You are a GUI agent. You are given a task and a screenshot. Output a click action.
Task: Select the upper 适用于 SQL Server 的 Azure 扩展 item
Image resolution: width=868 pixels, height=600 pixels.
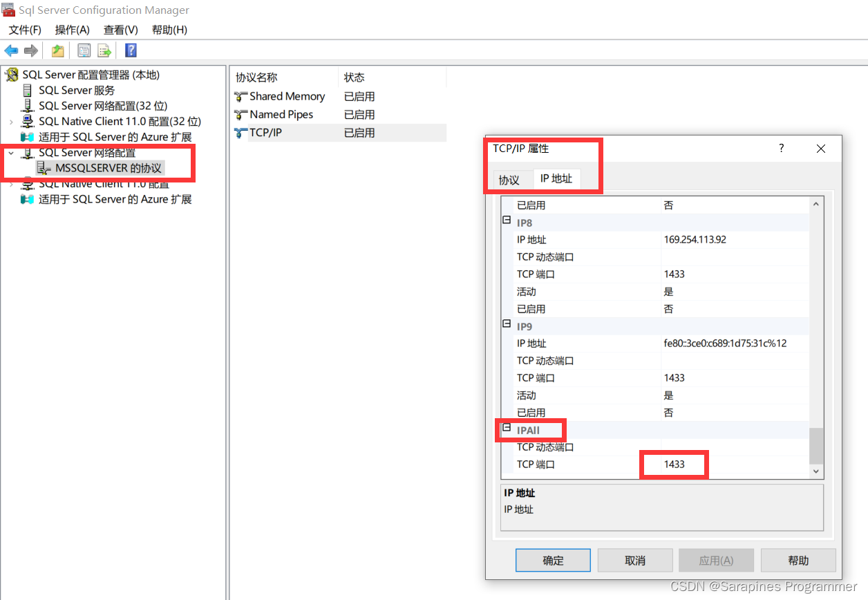coord(115,137)
